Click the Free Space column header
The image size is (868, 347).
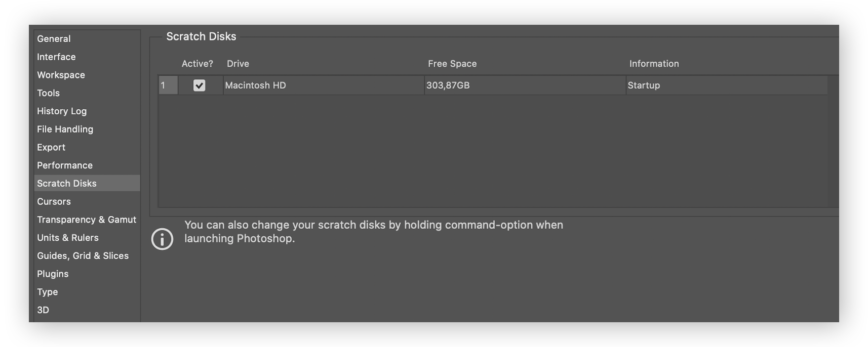pyautogui.click(x=452, y=64)
